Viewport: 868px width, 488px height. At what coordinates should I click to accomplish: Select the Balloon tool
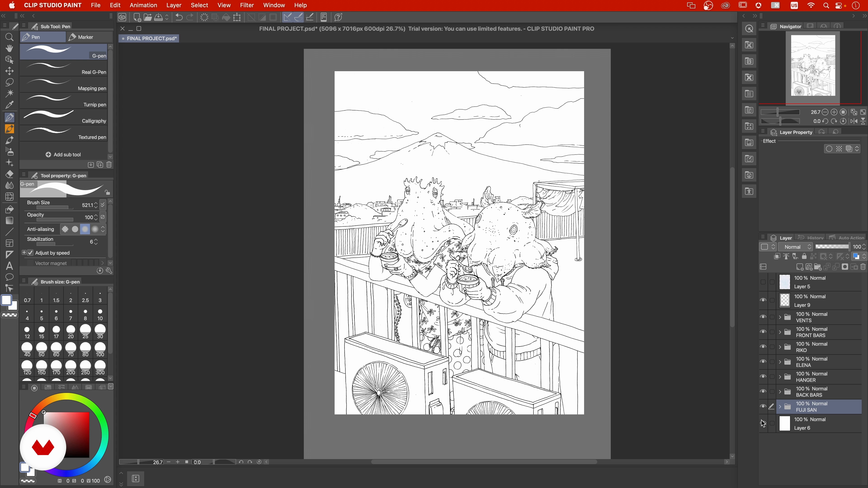pos(9,277)
